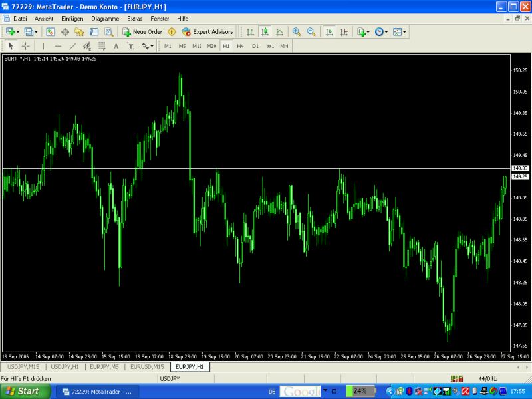The image size is (532, 399).
Task: Toggle chart auto scroll
Action: coord(329,31)
